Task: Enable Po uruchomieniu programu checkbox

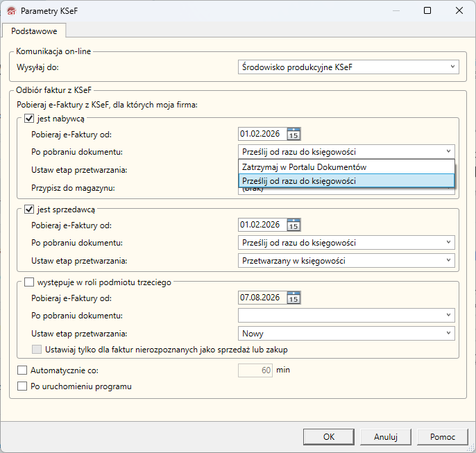Action: pyautogui.click(x=22, y=386)
